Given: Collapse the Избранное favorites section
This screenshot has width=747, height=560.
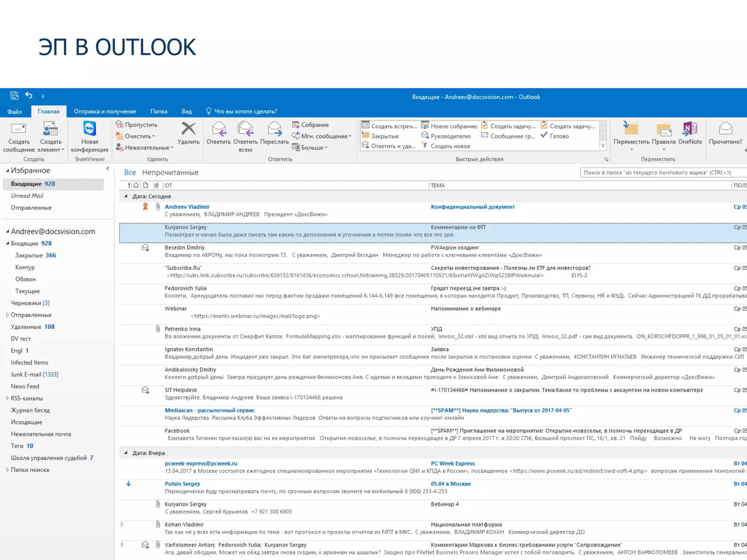Looking at the screenshot, I should click(7, 171).
